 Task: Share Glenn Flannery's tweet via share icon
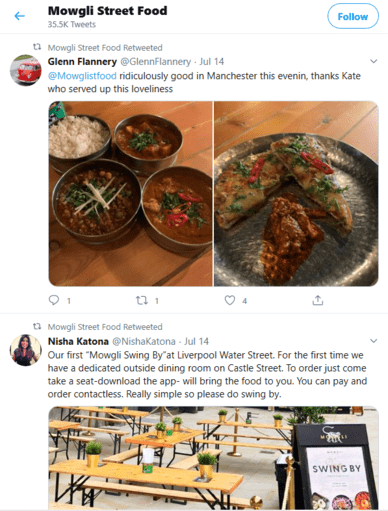point(318,300)
